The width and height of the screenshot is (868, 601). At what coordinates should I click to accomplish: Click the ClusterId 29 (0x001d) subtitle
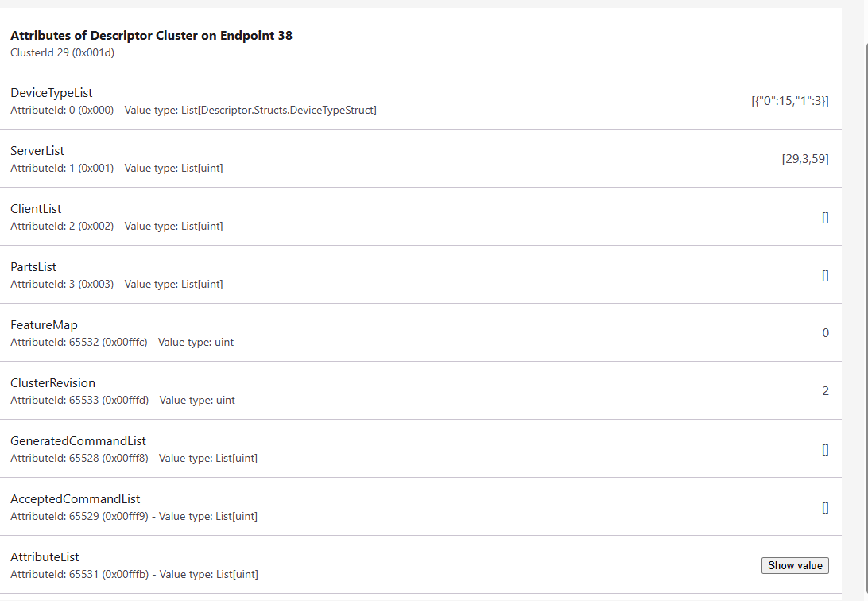pos(64,53)
